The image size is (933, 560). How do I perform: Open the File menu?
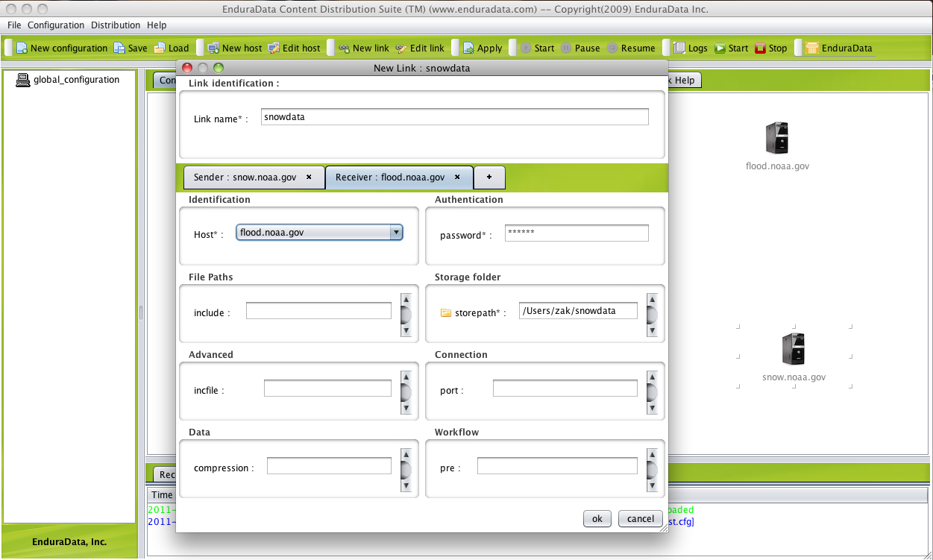pyautogui.click(x=14, y=25)
